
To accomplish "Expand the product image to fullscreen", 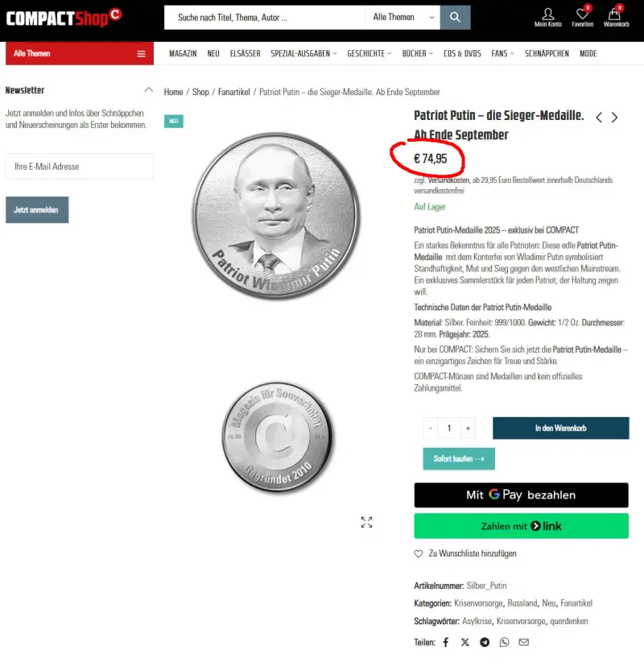I will [x=366, y=522].
